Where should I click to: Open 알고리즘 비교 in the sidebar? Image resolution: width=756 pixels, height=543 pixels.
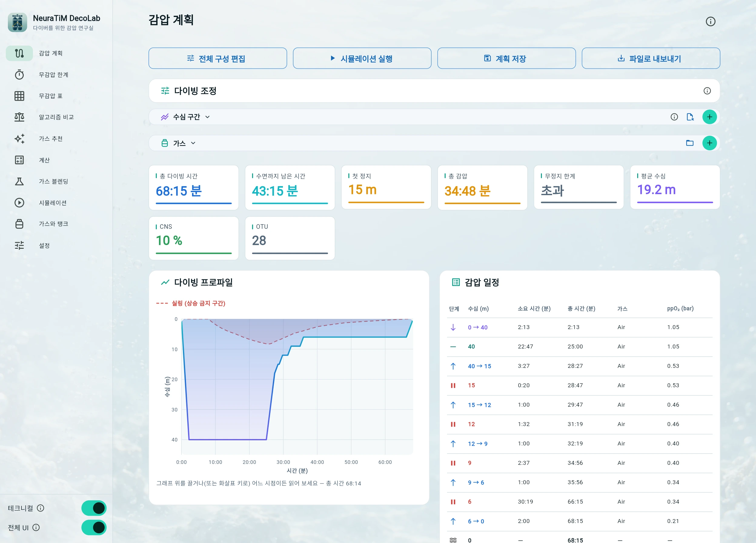click(56, 117)
